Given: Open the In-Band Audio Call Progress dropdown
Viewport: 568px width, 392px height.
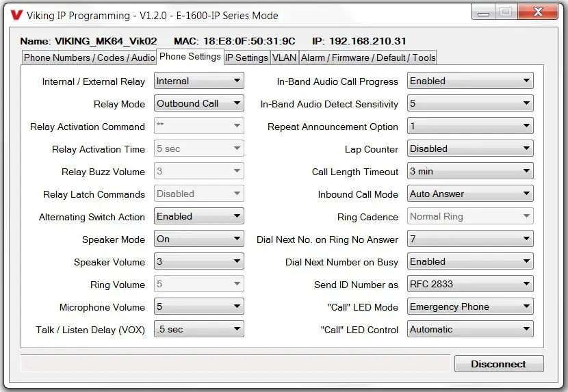Looking at the screenshot, I should 470,81.
